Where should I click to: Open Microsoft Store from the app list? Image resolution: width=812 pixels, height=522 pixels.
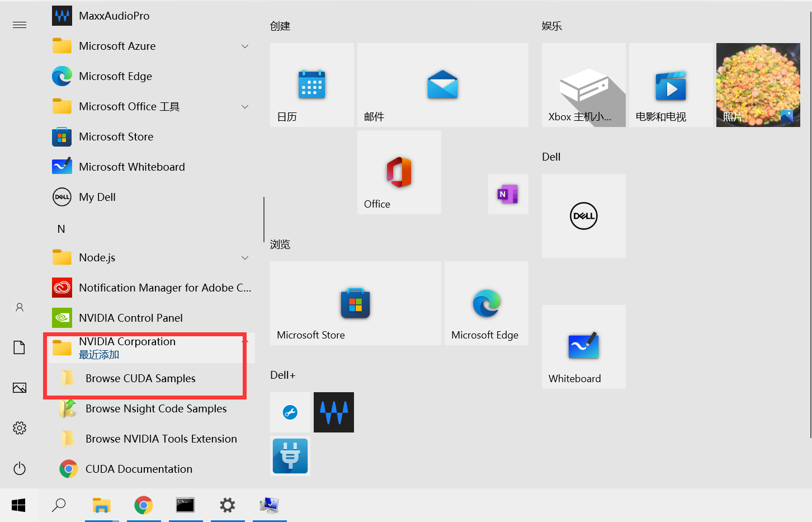coord(151,137)
